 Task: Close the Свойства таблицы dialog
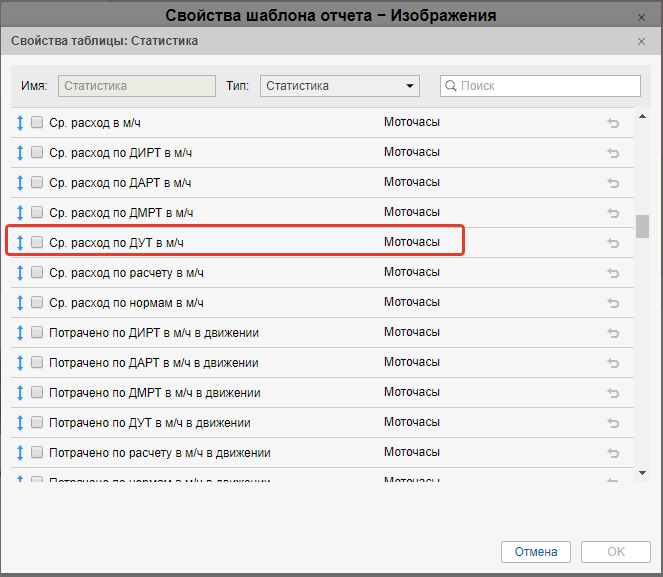[641, 41]
